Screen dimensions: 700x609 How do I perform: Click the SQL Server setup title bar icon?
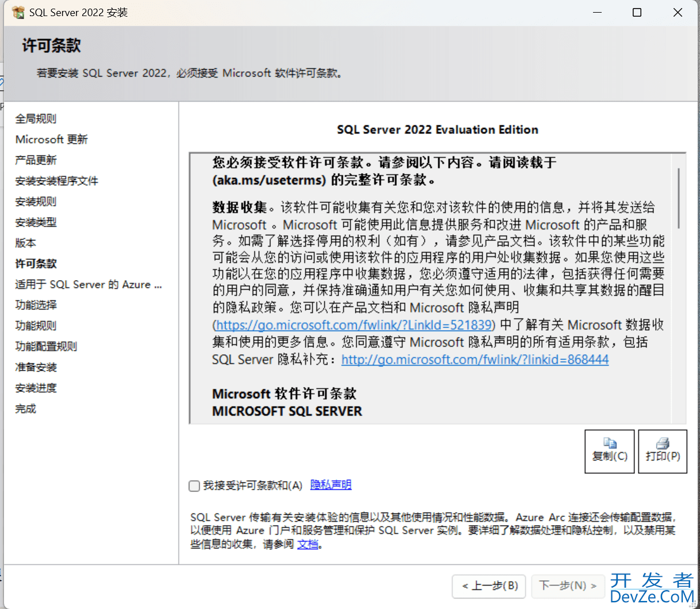tap(18, 12)
